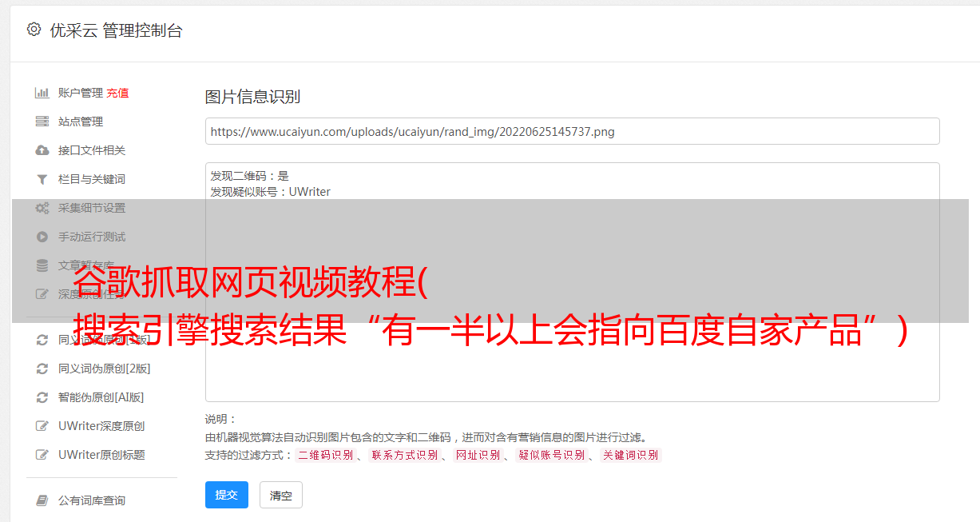Image resolution: width=980 pixels, height=522 pixels.
Task: Click the blue 提交 submit button
Action: tap(227, 495)
